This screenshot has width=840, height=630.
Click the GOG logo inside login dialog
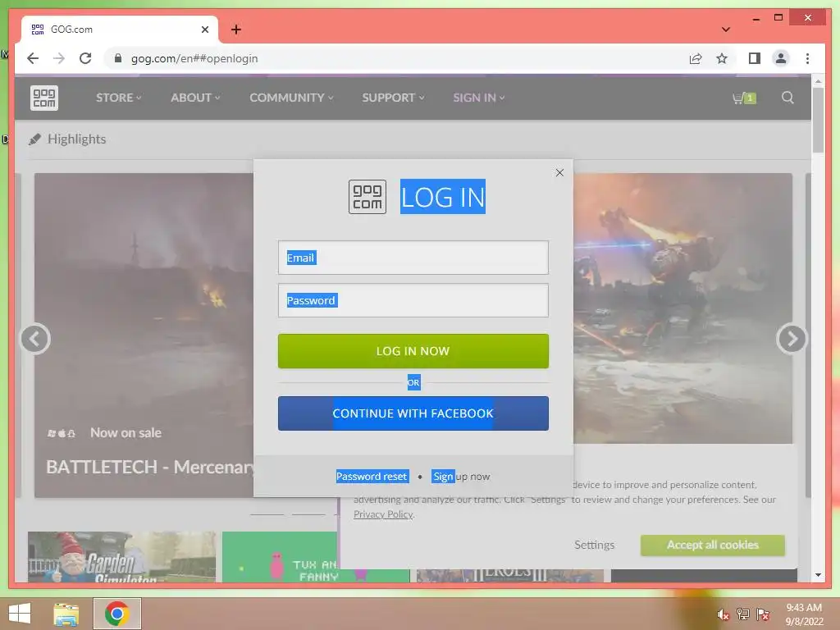click(367, 197)
